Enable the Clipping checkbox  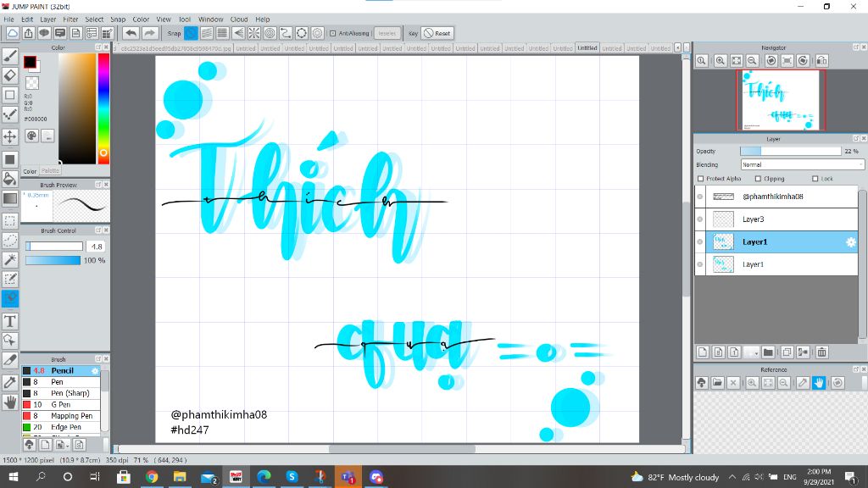coord(759,179)
